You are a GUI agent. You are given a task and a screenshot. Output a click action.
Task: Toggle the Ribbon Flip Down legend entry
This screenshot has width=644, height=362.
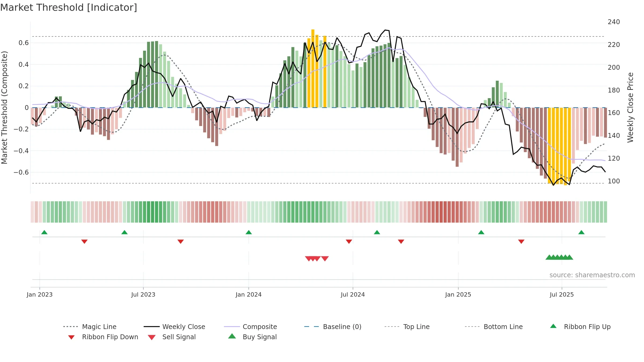[103, 337]
